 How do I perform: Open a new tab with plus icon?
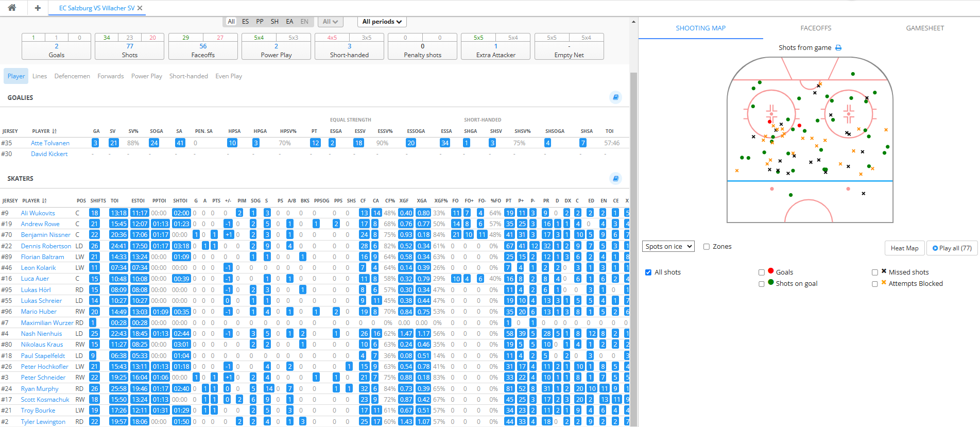click(38, 8)
